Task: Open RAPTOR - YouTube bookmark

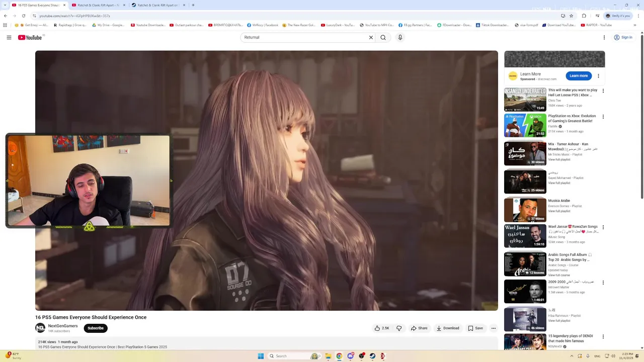Action: click(x=596, y=25)
